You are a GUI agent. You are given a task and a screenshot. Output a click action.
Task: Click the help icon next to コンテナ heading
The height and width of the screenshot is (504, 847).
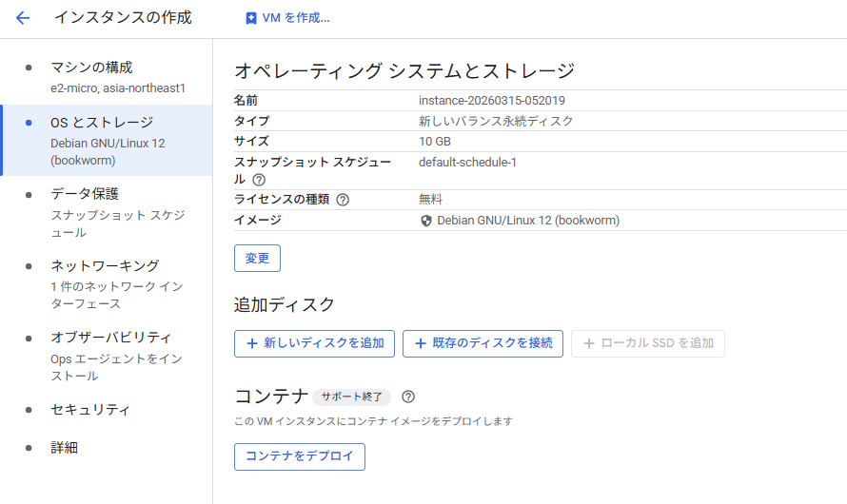[408, 397]
